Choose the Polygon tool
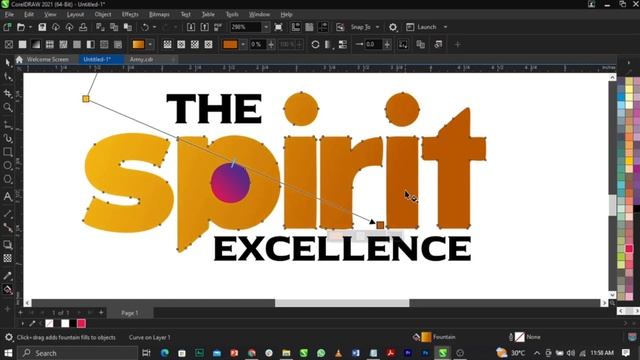 tap(7, 180)
